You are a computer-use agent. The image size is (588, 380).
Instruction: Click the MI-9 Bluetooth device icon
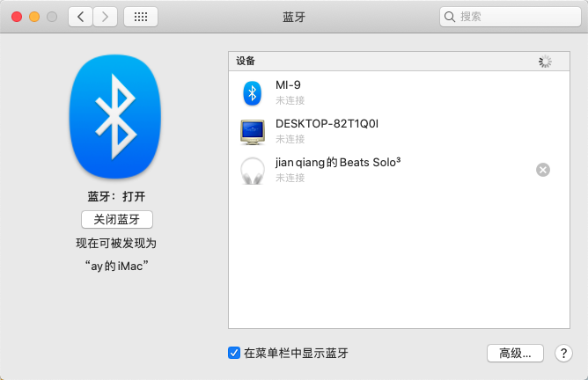[x=253, y=93]
